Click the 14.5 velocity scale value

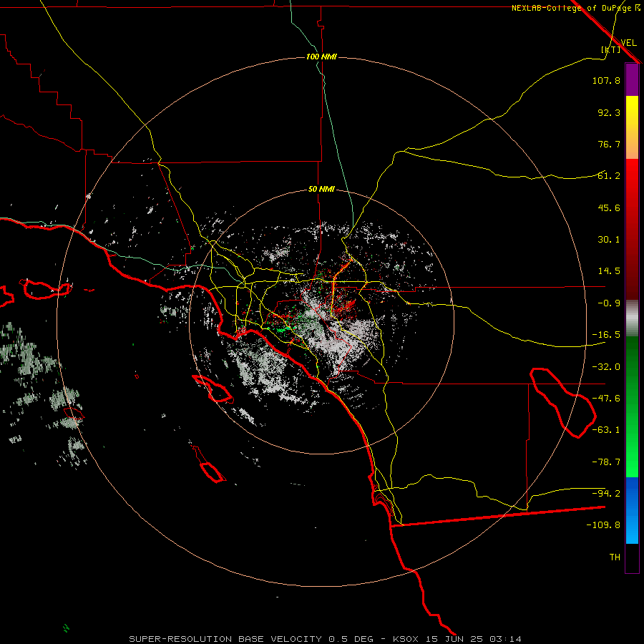pyautogui.click(x=609, y=271)
